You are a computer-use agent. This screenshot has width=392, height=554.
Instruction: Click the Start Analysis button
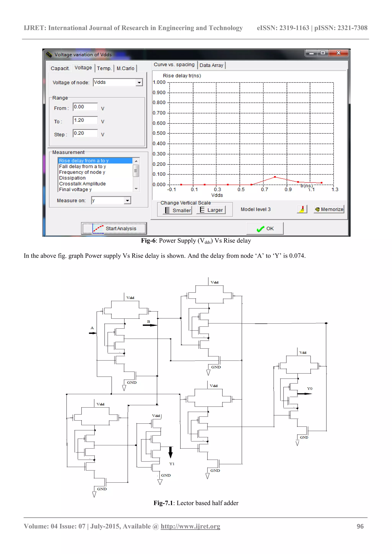[x=114, y=228]
